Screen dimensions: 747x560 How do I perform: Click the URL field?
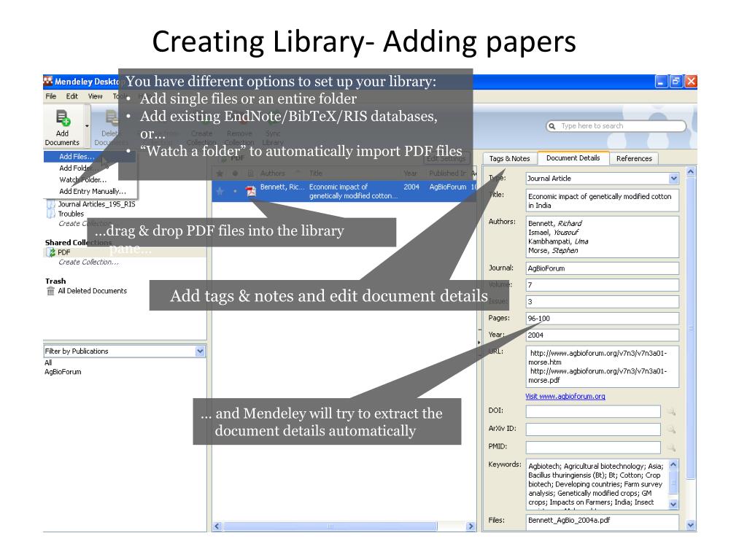[602, 367]
